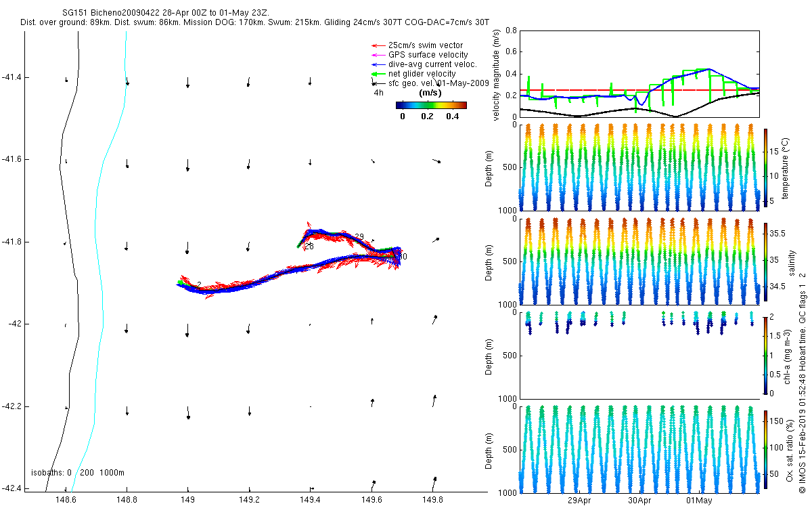812x508 pixels.
Task: Click the '-42.4' latitude tick label
Action: [x=11, y=488]
